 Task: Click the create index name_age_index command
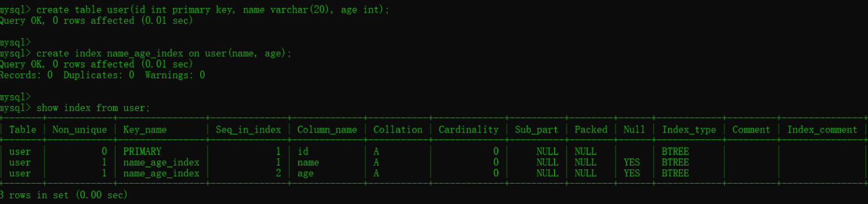tap(164, 53)
